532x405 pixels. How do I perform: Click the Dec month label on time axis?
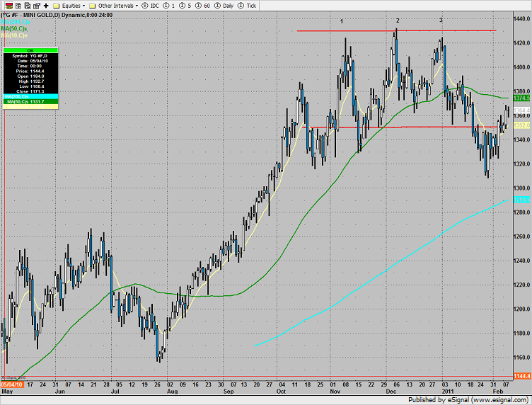click(391, 392)
